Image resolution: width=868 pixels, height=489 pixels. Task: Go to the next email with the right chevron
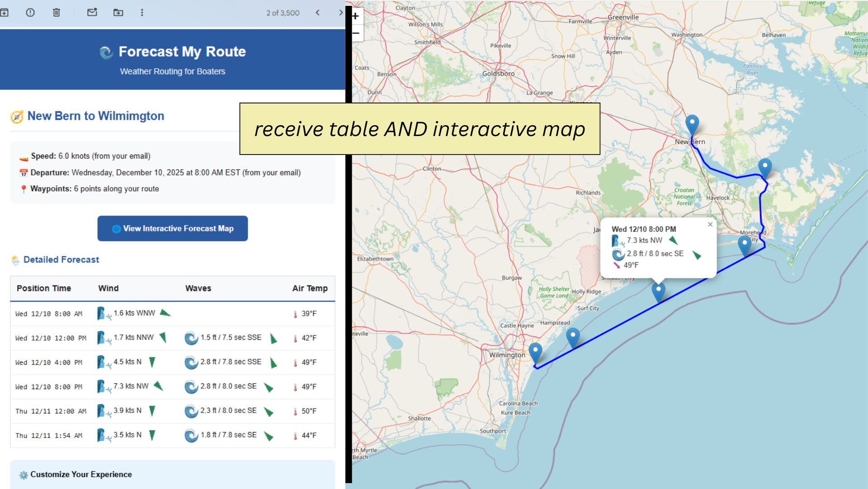click(341, 13)
